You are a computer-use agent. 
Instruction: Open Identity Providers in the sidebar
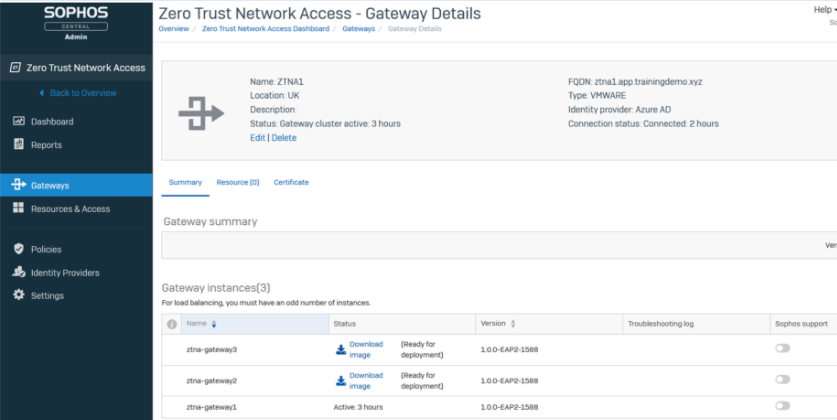(65, 273)
